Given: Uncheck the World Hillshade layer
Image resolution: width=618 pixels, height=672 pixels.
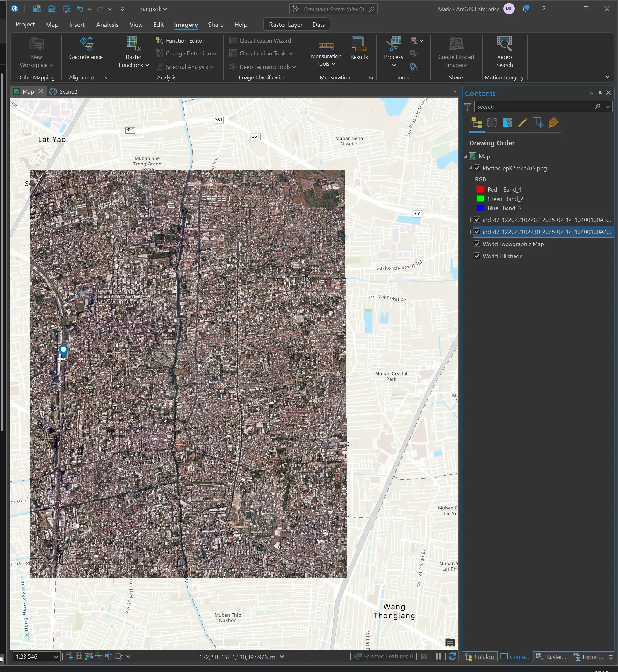Looking at the screenshot, I should [477, 256].
